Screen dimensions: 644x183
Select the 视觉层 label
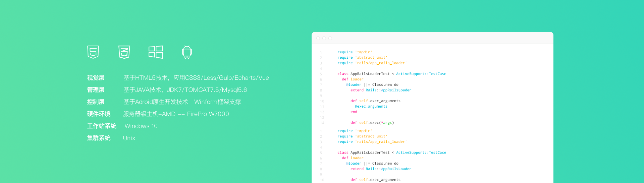coord(96,78)
